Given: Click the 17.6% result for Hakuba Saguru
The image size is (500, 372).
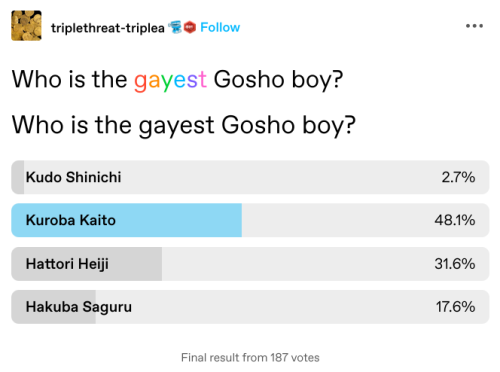Looking at the screenshot, I should [455, 307].
